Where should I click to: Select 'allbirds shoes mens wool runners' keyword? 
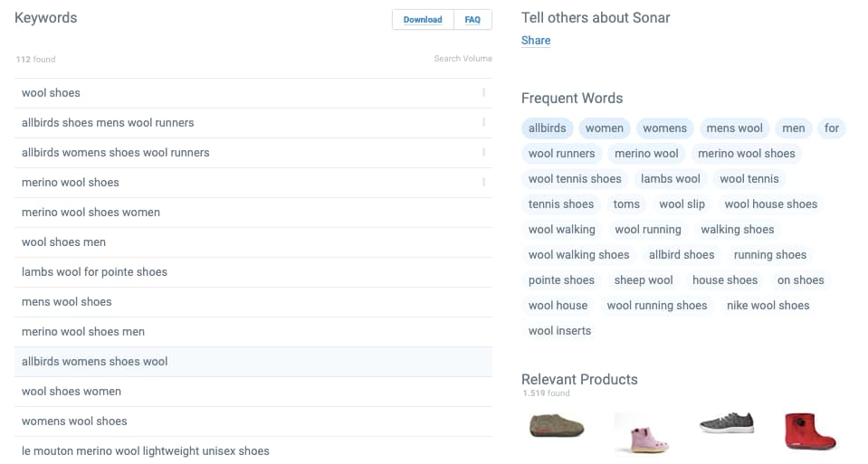(x=253, y=123)
